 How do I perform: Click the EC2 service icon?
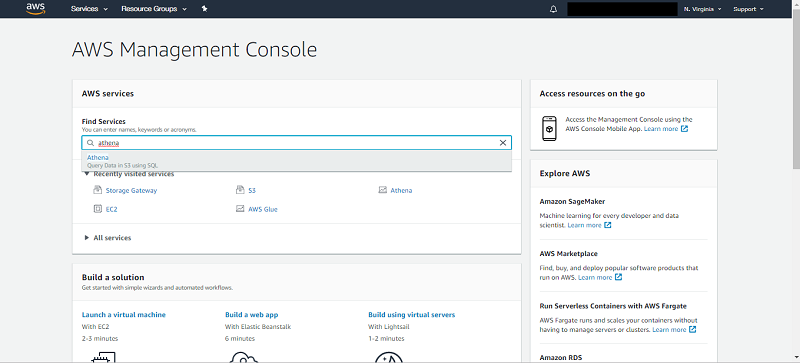pyautogui.click(x=97, y=209)
